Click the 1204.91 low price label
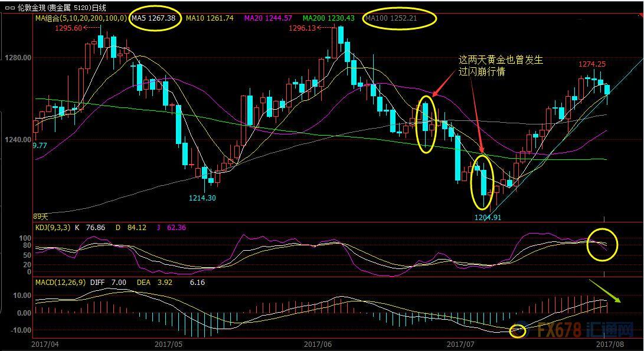Viewport: 644px width, 351px height. tap(488, 217)
